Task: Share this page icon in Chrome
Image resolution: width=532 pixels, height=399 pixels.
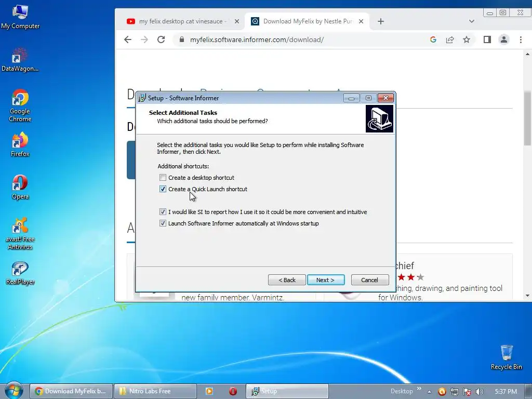Action: [x=450, y=39]
